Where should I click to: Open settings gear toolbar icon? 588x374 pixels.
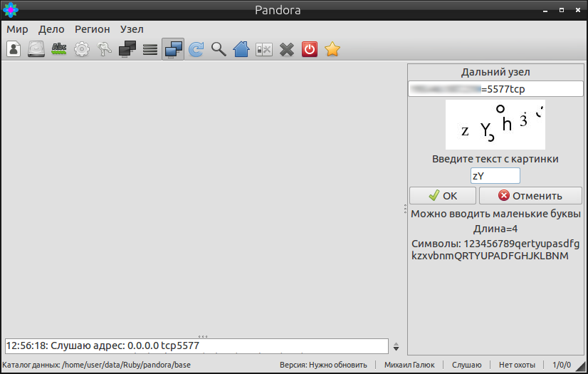(82, 49)
